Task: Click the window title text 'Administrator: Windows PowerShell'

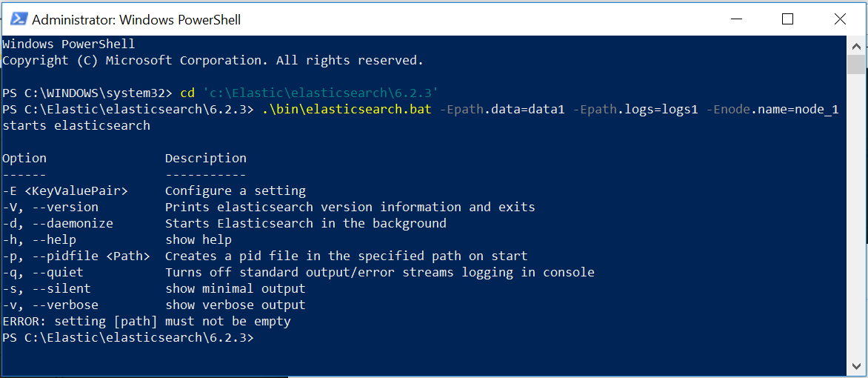Action: [x=136, y=19]
